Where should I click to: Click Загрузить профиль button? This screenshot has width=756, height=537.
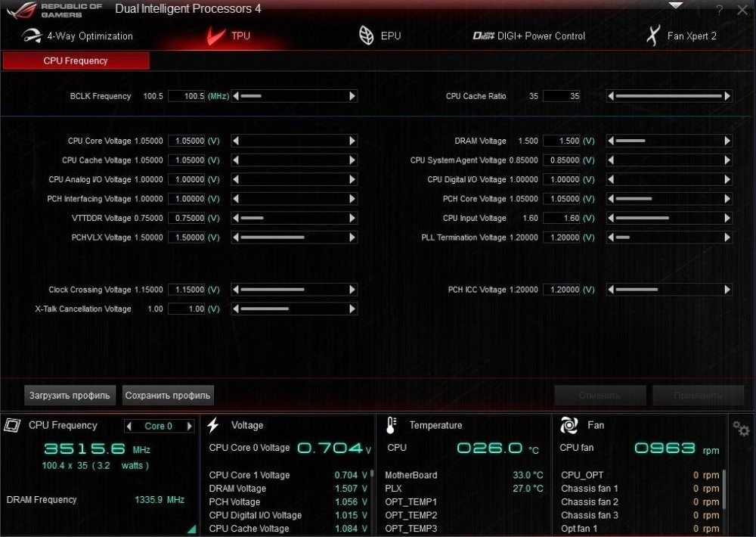pos(70,395)
